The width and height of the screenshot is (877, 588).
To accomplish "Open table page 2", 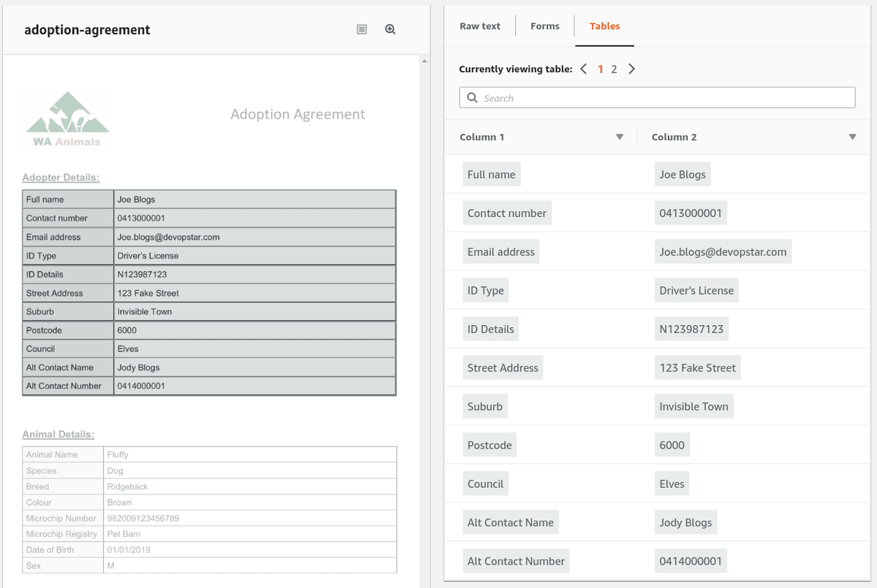I will pos(614,68).
